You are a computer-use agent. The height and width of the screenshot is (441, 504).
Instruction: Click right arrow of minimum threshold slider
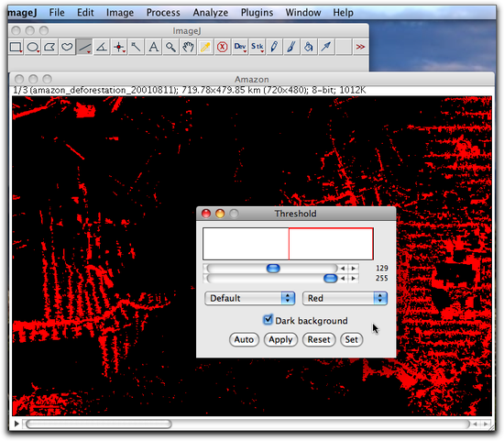click(x=353, y=269)
